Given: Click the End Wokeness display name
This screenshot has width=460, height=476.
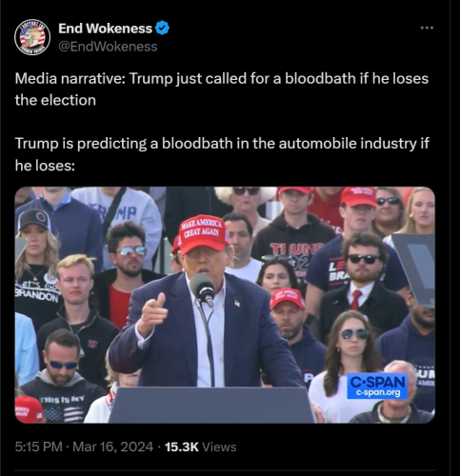Looking at the screenshot, I should click(106, 29).
